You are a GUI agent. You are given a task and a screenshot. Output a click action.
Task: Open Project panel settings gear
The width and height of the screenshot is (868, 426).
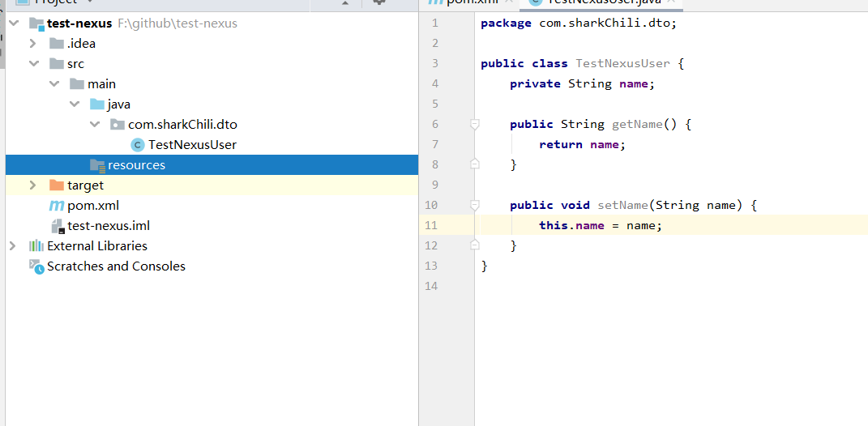coord(378,2)
